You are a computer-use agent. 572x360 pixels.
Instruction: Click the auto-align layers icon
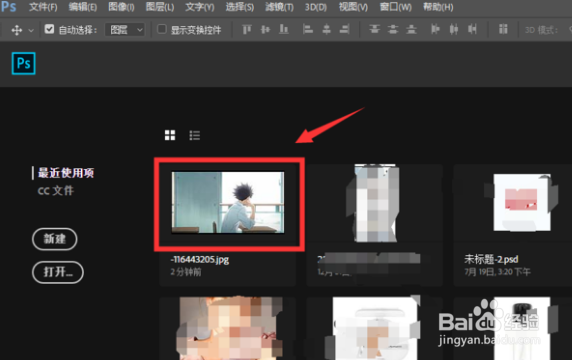(x=503, y=29)
